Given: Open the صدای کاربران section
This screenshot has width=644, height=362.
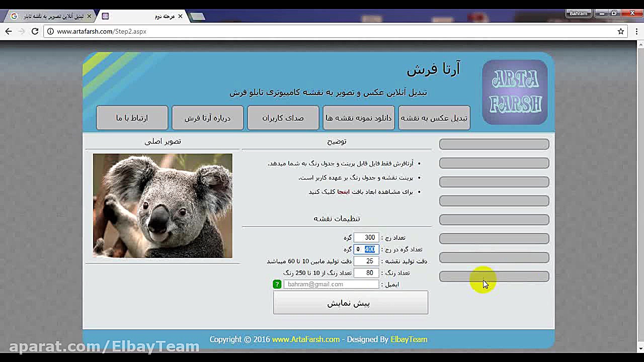Looking at the screenshot, I should 283,117.
